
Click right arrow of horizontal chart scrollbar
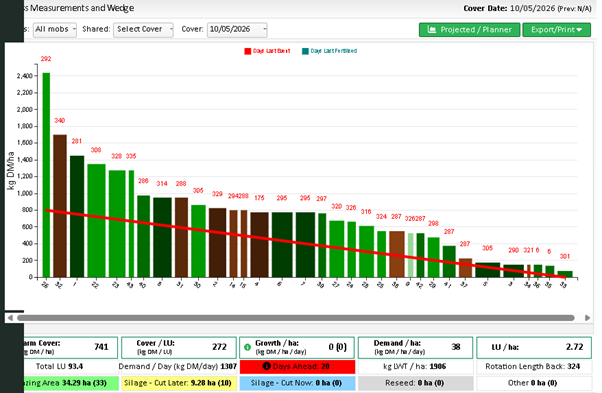587,318
